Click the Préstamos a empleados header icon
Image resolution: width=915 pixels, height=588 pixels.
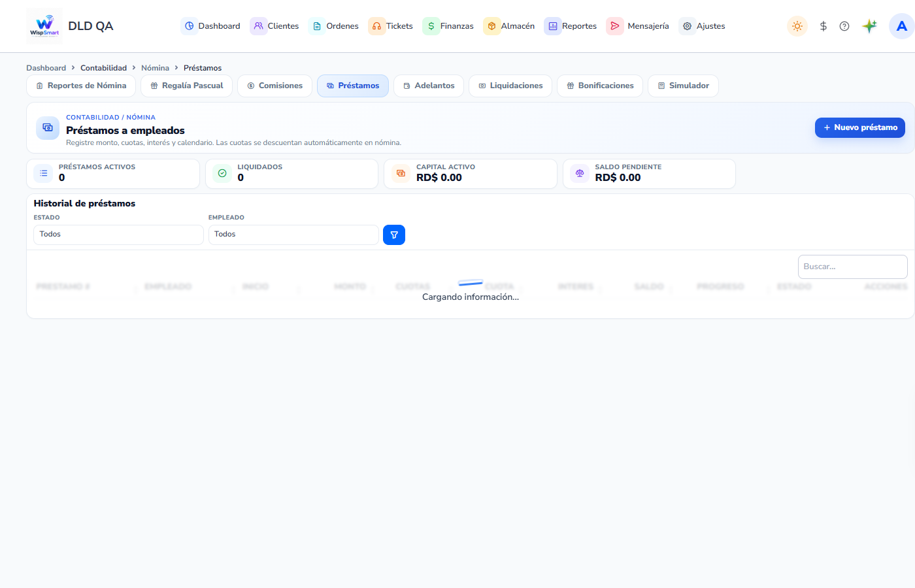coord(48,128)
